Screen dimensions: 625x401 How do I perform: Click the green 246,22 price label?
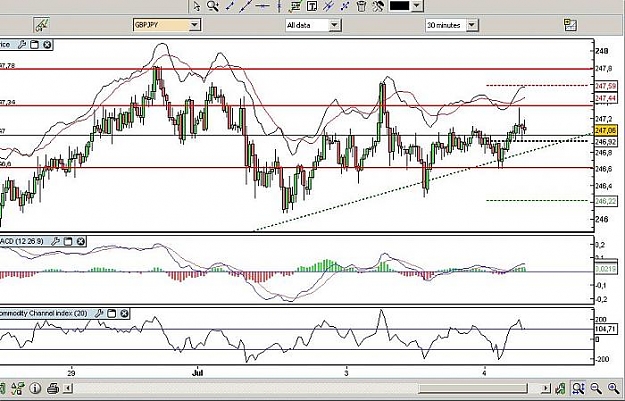(606, 202)
